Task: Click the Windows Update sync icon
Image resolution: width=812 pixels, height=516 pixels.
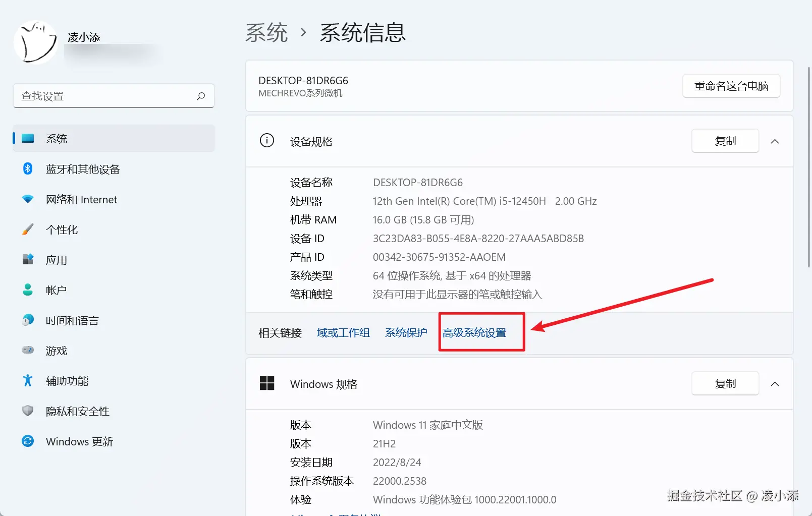Action: 28,441
